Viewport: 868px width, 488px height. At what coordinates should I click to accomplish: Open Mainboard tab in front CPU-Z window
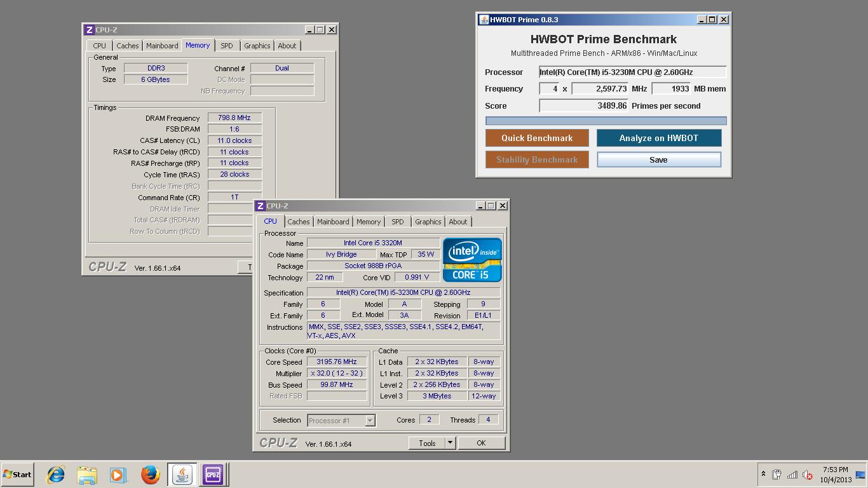point(333,222)
